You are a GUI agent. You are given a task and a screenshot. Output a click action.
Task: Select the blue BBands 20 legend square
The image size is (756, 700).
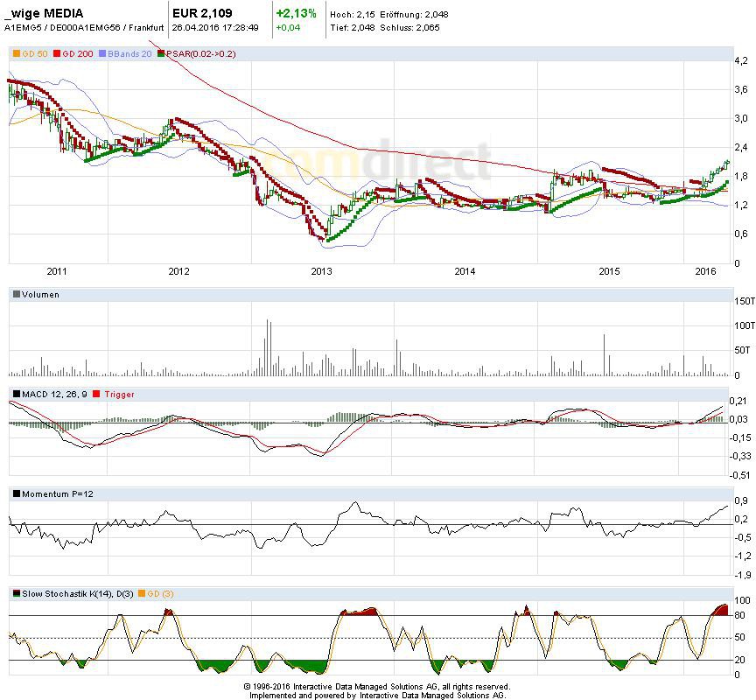tap(103, 54)
